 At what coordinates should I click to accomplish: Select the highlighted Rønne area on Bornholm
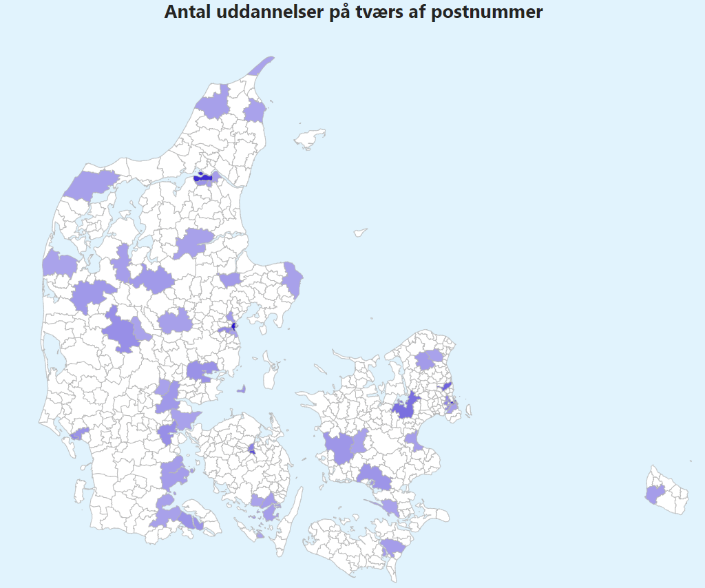pyautogui.click(x=654, y=494)
